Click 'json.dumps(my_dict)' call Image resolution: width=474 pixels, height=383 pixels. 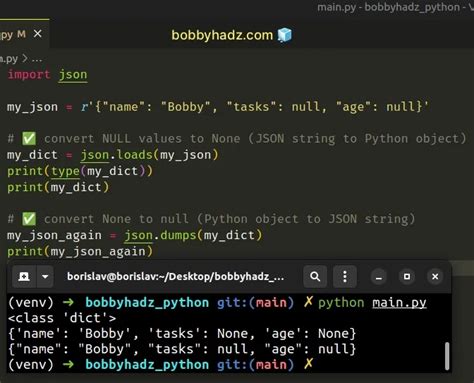click(193, 235)
